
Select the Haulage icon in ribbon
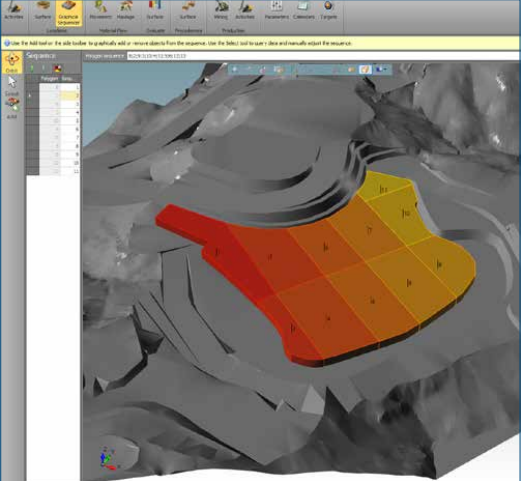(125, 11)
